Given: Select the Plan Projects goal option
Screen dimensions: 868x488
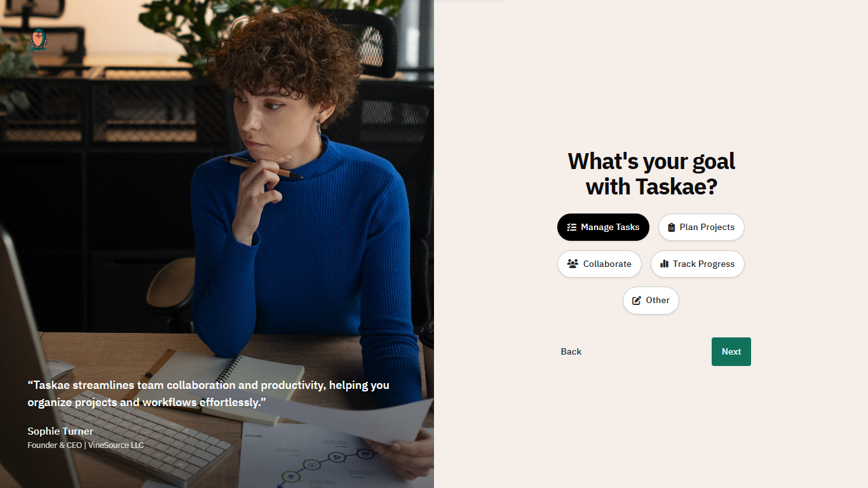Looking at the screenshot, I should pyautogui.click(x=701, y=227).
